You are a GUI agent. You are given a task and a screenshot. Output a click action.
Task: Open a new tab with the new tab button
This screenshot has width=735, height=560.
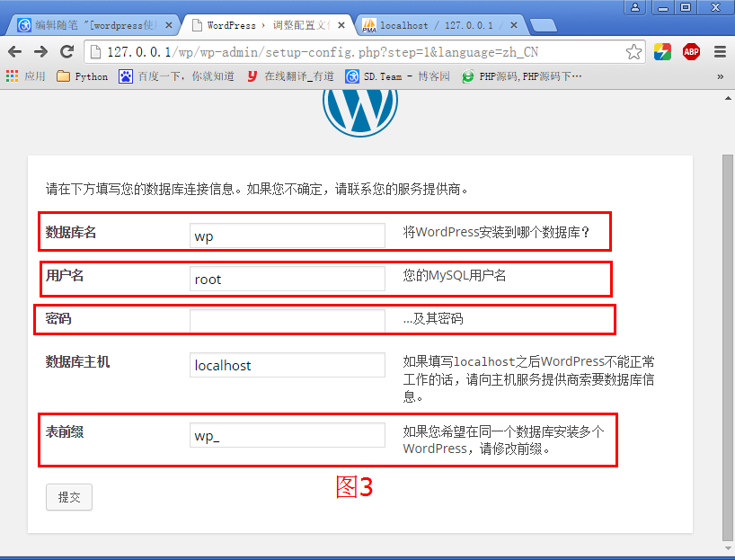[544, 25]
